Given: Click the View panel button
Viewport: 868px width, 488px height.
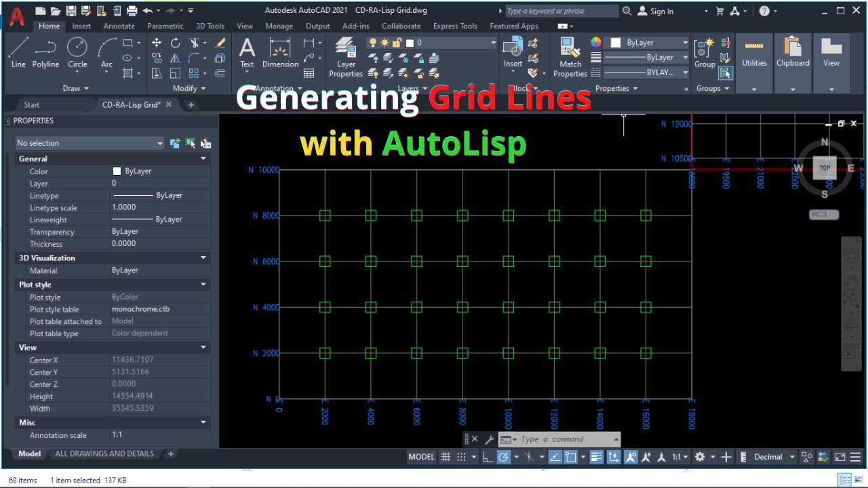Looking at the screenshot, I should (831, 62).
